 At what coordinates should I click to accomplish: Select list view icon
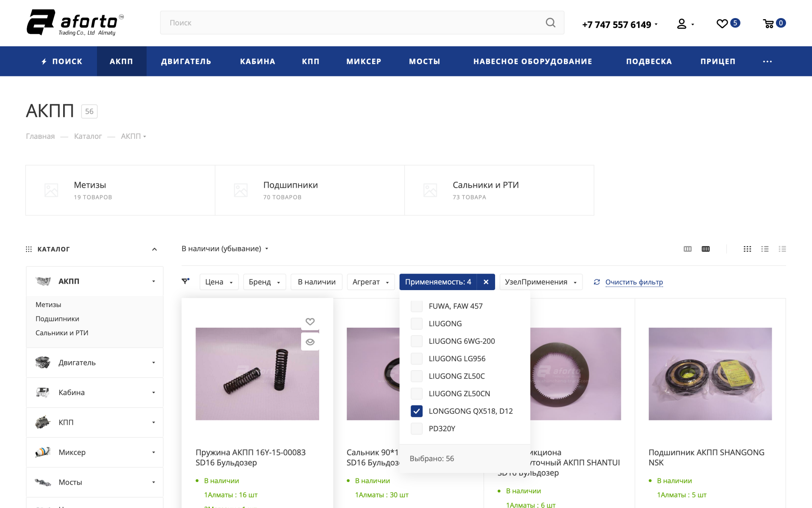[x=765, y=249]
